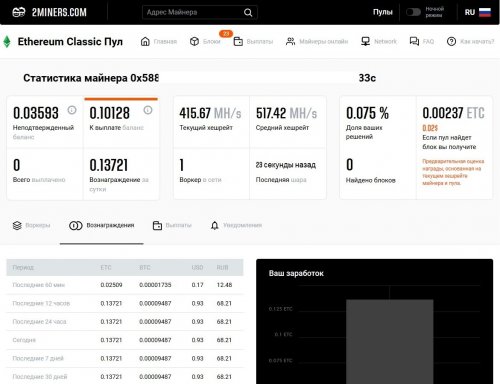
Task: Switch to the Вознаграждения tab
Action: [110, 225]
